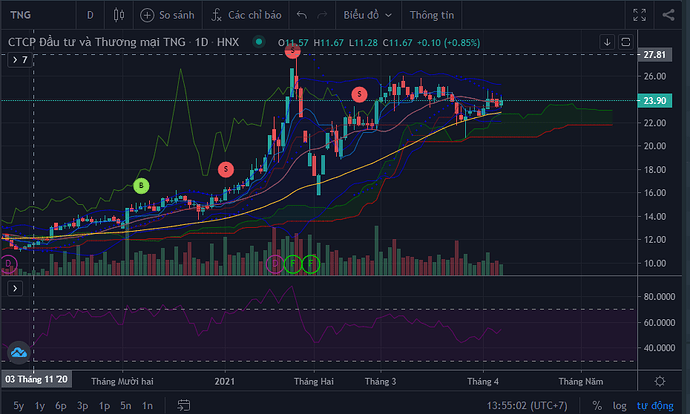Click the +0.10 (+0.85%) change value

point(448,43)
